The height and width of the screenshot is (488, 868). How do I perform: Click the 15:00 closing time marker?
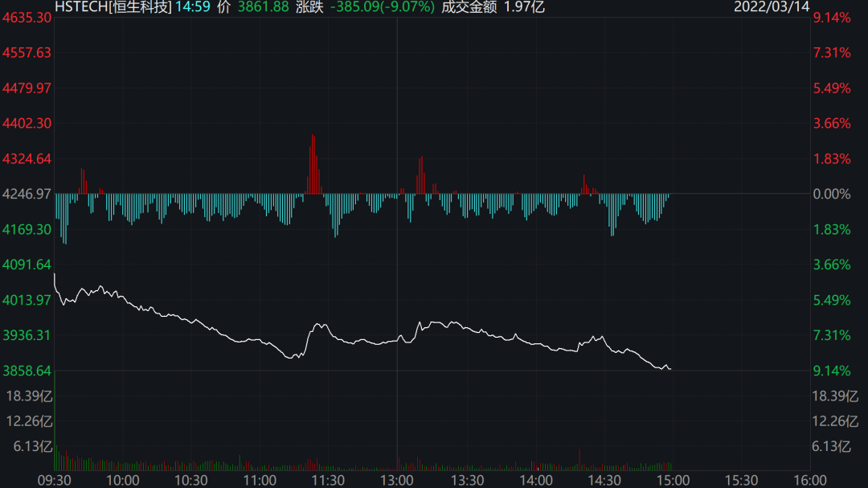(x=673, y=480)
